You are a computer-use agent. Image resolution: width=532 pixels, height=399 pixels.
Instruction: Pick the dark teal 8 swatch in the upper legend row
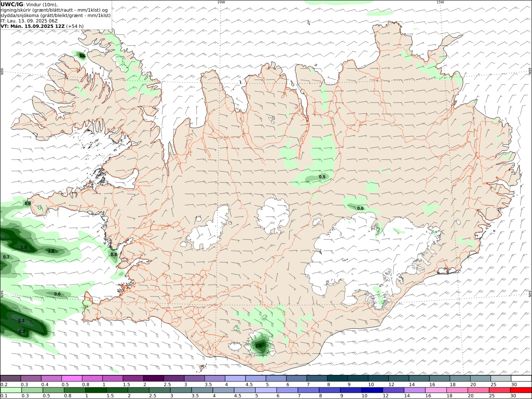[337, 378]
